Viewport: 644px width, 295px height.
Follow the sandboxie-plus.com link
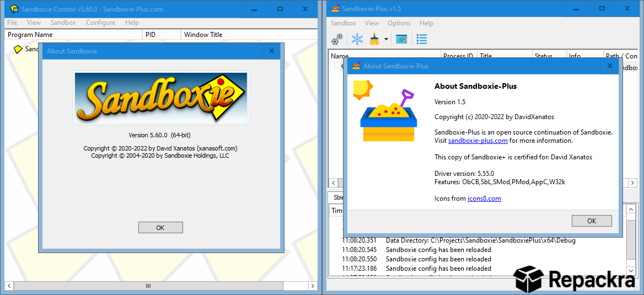click(478, 141)
